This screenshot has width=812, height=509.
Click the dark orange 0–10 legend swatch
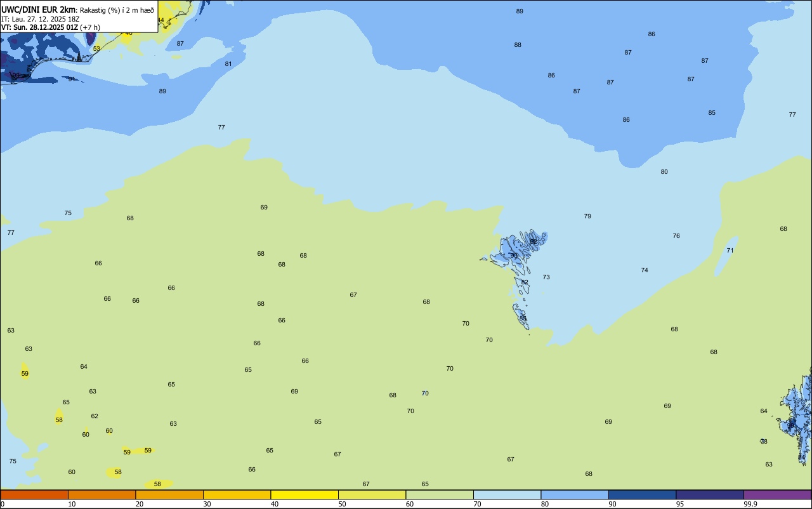[x=34, y=494]
